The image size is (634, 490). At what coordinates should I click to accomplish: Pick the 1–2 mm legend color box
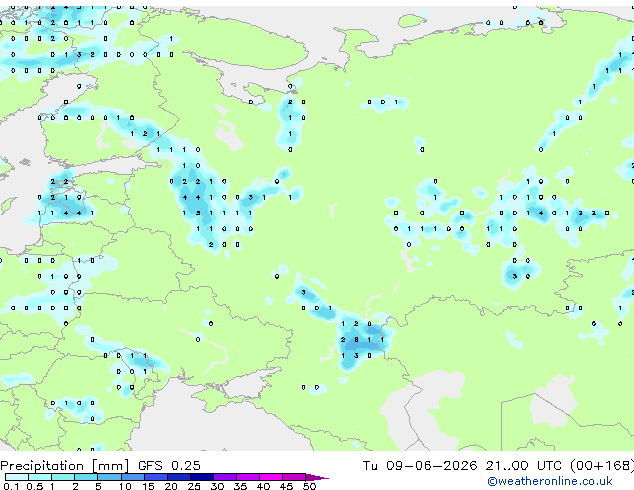coord(63,477)
